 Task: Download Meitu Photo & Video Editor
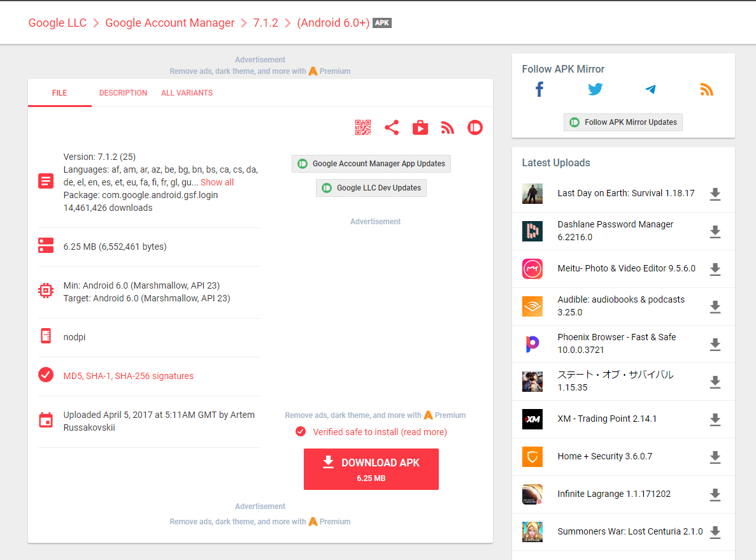(715, 269)
